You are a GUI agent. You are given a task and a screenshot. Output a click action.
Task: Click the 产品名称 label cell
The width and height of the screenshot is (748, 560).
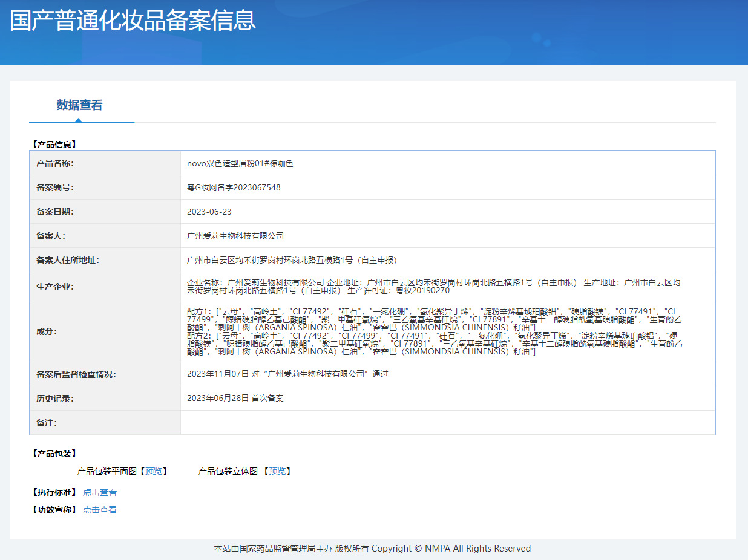105,163
